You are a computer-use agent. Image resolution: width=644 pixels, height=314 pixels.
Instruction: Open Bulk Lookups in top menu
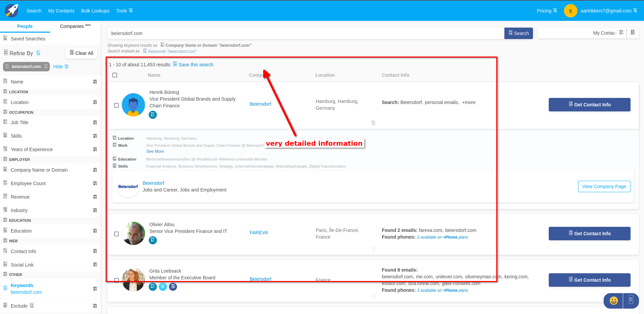tap(95, 11)
